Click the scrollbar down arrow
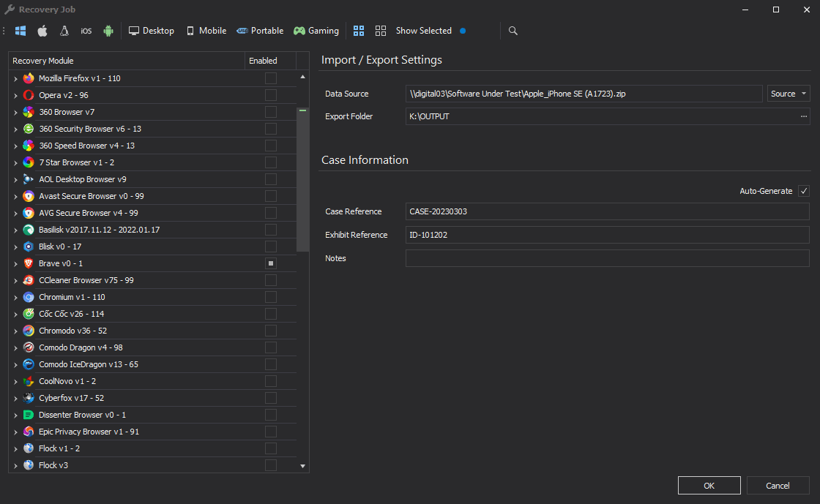 pos(303,466)
